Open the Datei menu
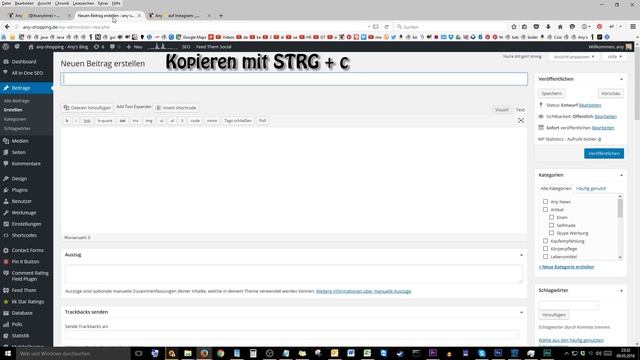 point(7,3)
